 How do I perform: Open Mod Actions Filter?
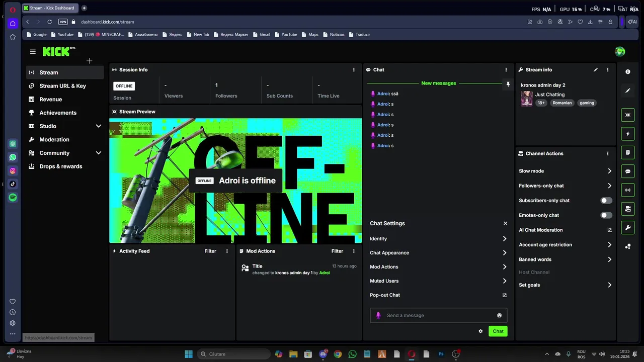337,251
